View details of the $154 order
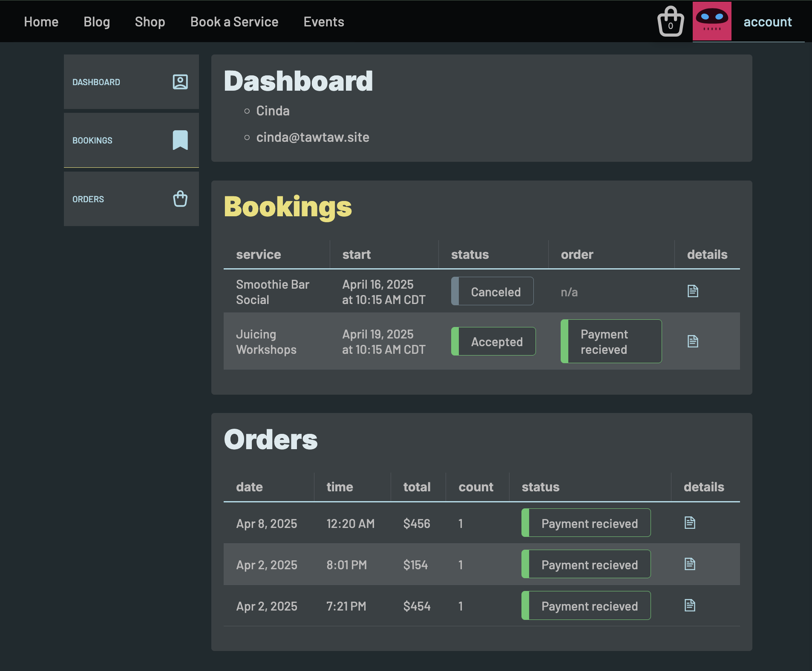 690,564
